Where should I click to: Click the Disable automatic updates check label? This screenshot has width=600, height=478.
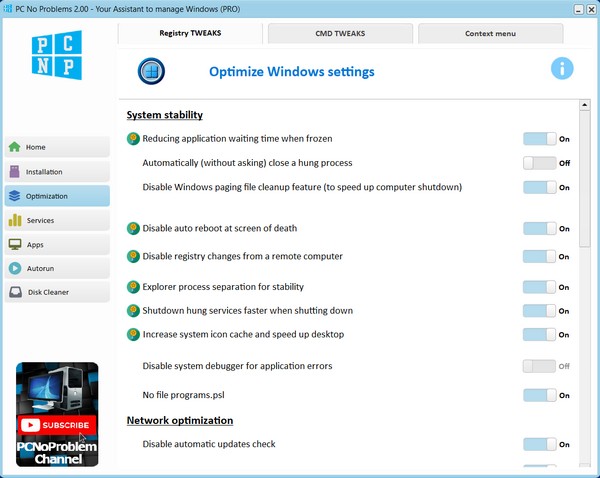pos(209,444)
